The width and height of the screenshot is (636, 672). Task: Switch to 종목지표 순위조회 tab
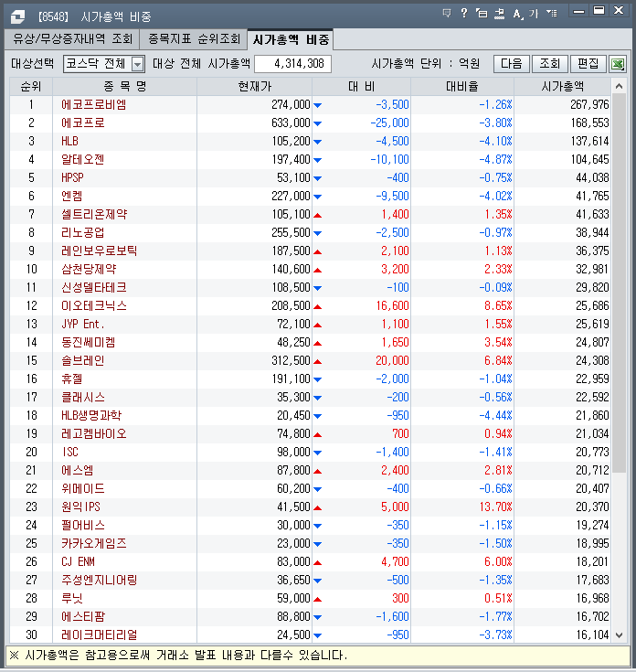click(194, 39)
